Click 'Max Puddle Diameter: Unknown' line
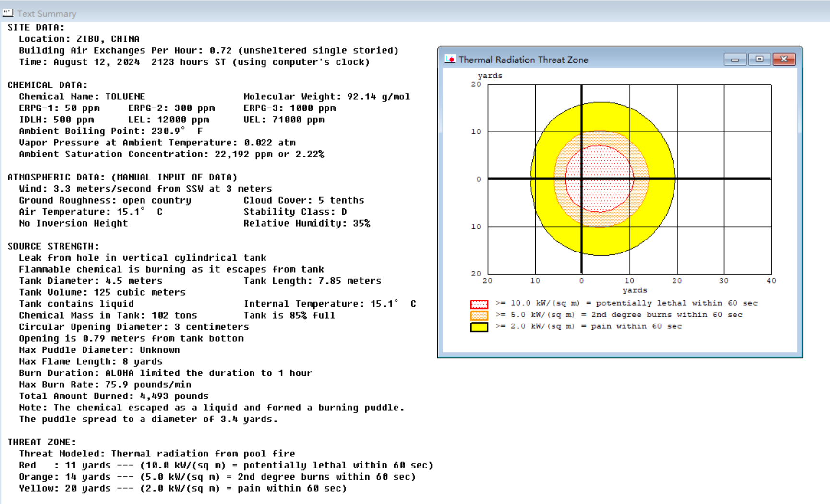The width and height of the screenshot is (830, 504). point(99,350)
